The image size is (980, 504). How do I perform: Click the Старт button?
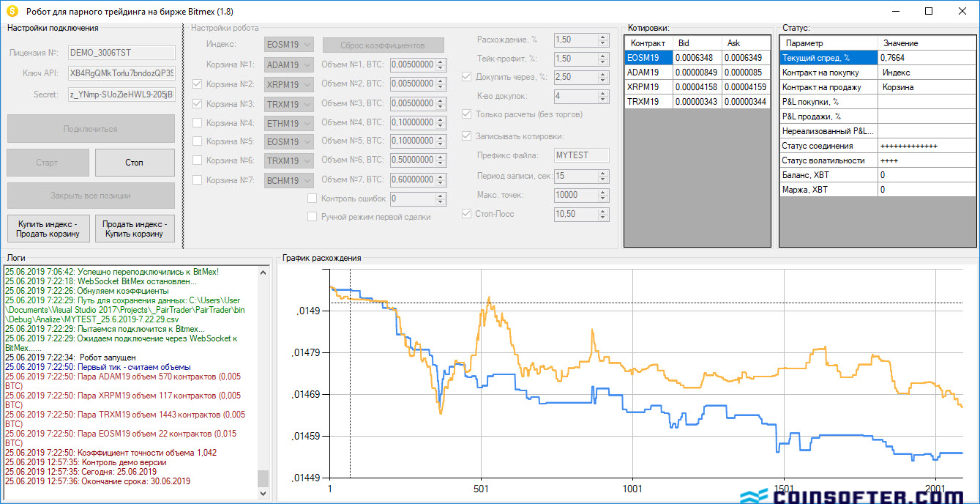pyautogui.click(x=48, y=163)
